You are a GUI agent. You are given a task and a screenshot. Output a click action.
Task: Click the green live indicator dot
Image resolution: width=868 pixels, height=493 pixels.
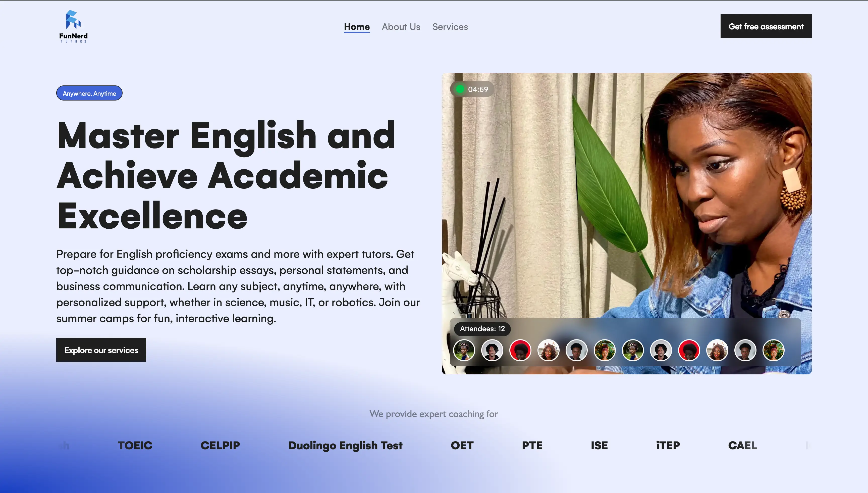pyautogui.click(x=460, y=89)
